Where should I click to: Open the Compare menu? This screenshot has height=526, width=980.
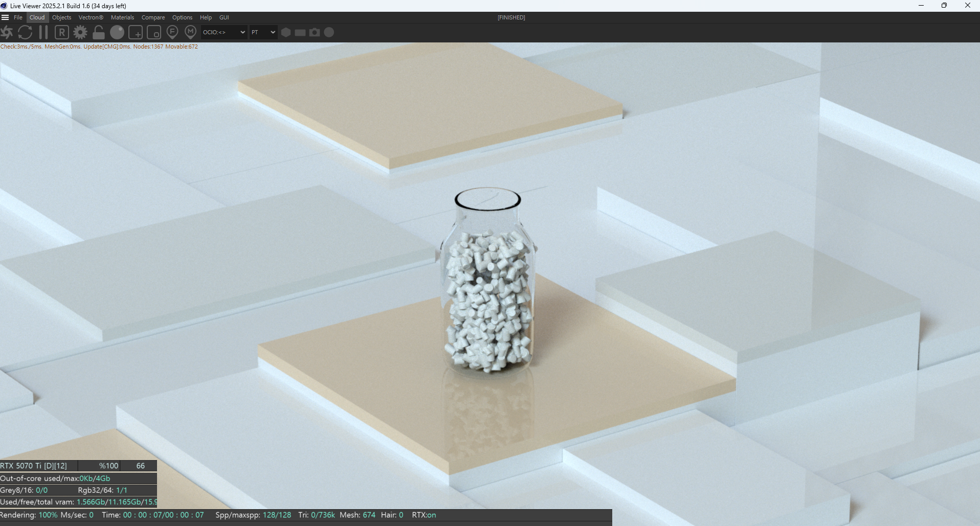153,17
